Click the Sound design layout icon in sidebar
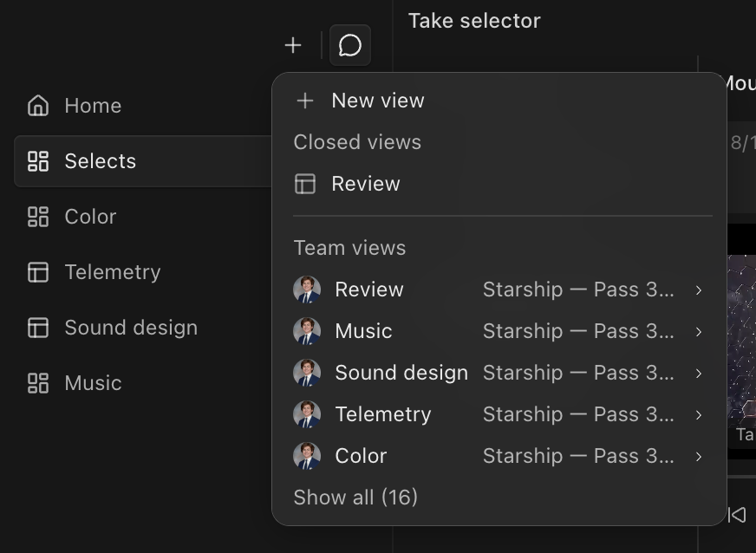Image resolution: width=756 pixels, height=553 pixels. pyautogui.click(x=38, y=328)
